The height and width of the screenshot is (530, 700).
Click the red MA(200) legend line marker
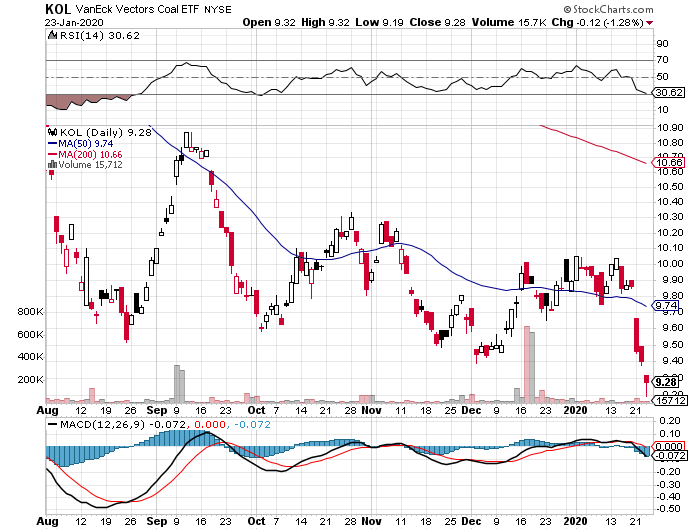53,154
